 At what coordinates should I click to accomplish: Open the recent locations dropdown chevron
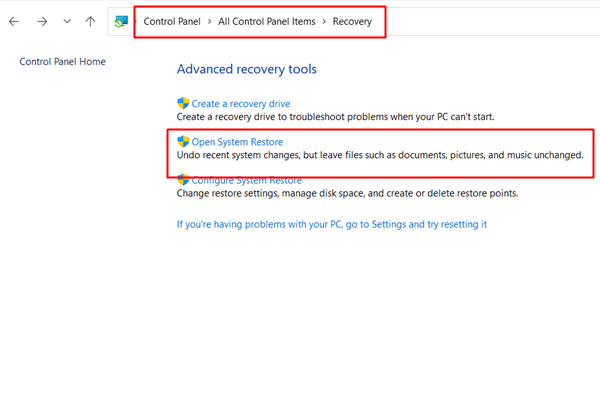[x=67, y=21]
